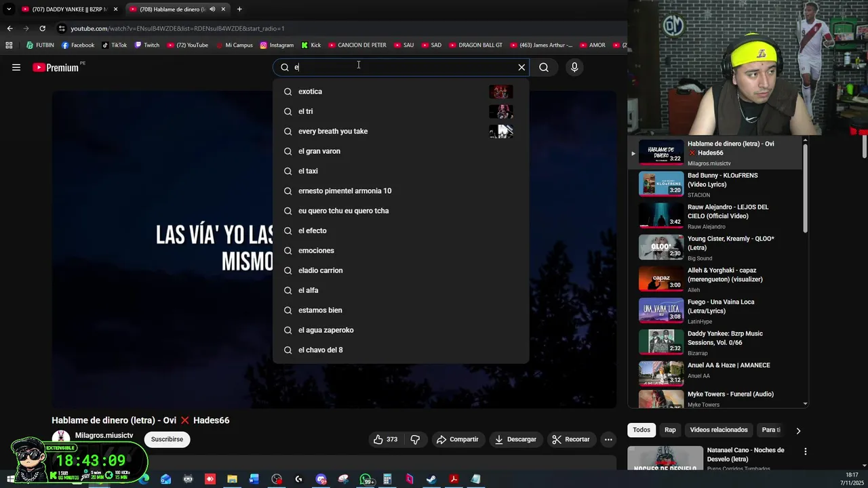868x488 pixels.
Task: Reload the page
Action: point(42,28)
